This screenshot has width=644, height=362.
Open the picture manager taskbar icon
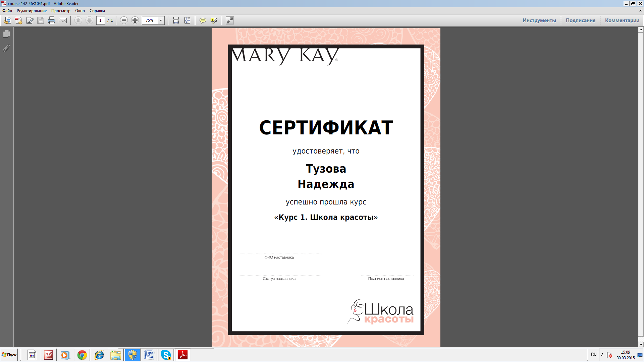49,355
